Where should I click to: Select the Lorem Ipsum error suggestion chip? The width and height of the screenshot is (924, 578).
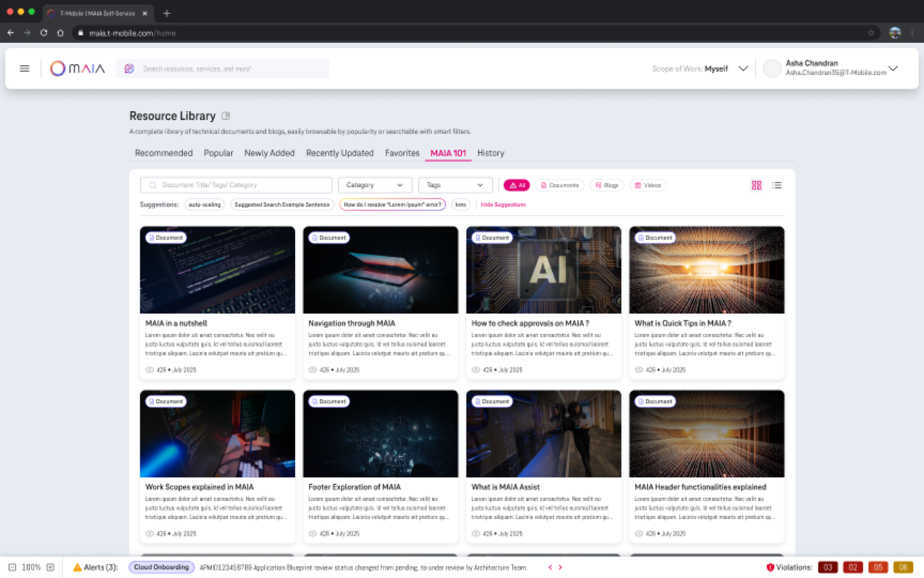coord(393,205)
